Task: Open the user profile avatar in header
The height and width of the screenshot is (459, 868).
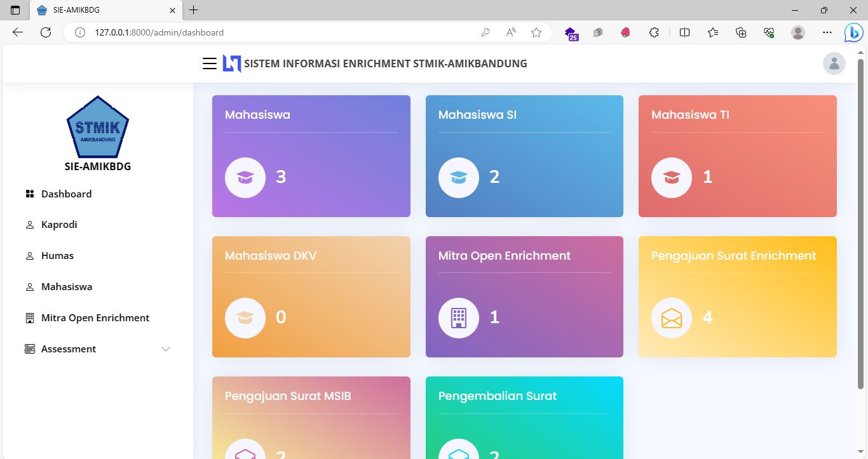Action: coord(834,63)
